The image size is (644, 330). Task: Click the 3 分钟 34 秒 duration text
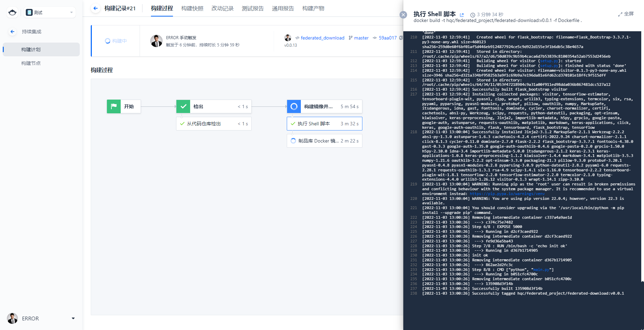pyautogui.click(x=490, y=14)
